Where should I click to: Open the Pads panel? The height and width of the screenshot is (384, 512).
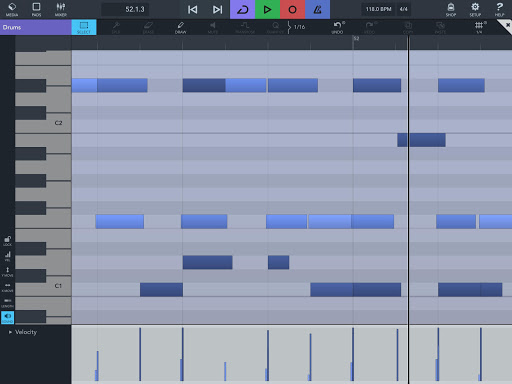click(x=36, y=9)
